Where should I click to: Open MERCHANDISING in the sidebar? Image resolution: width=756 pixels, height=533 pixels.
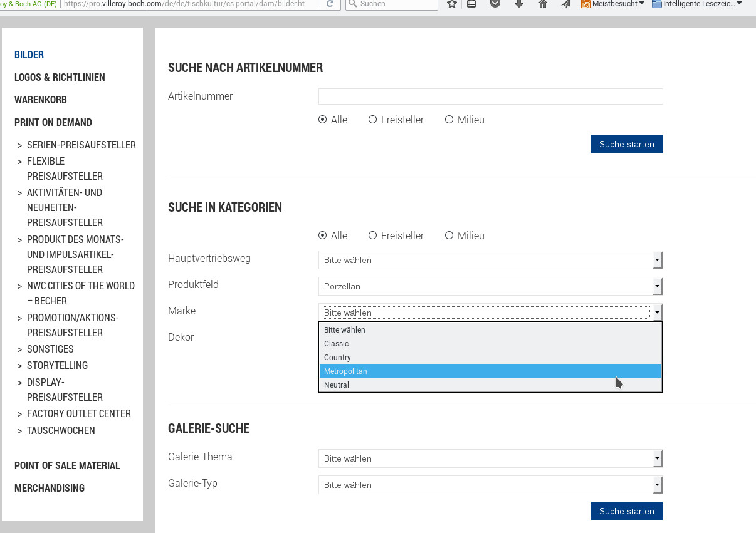click(x=50, y=488)
